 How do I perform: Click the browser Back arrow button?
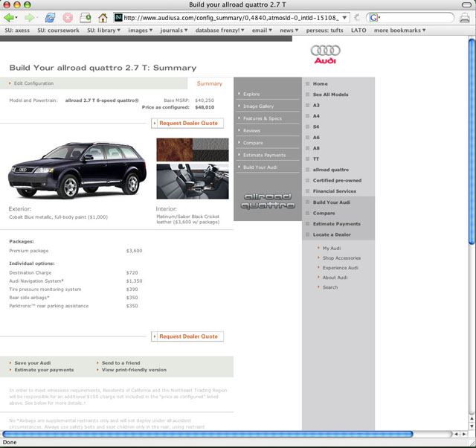(x=10, y=17)
